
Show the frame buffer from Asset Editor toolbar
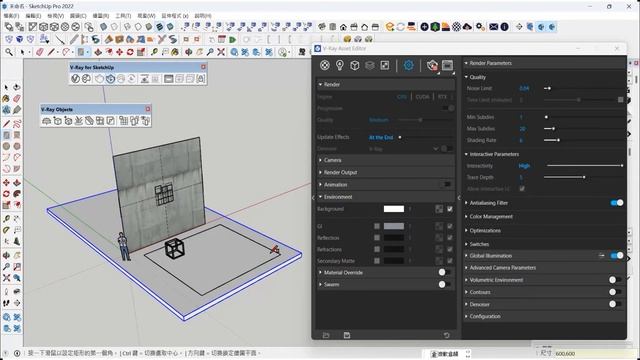click(x=447, y=65)
